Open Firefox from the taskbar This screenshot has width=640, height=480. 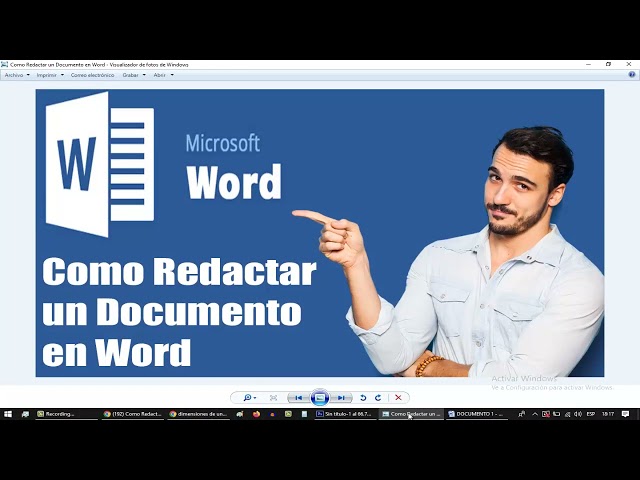[x=256, y=414]
